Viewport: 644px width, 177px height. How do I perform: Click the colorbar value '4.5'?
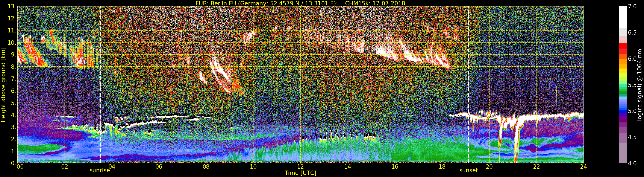(632, 137)
